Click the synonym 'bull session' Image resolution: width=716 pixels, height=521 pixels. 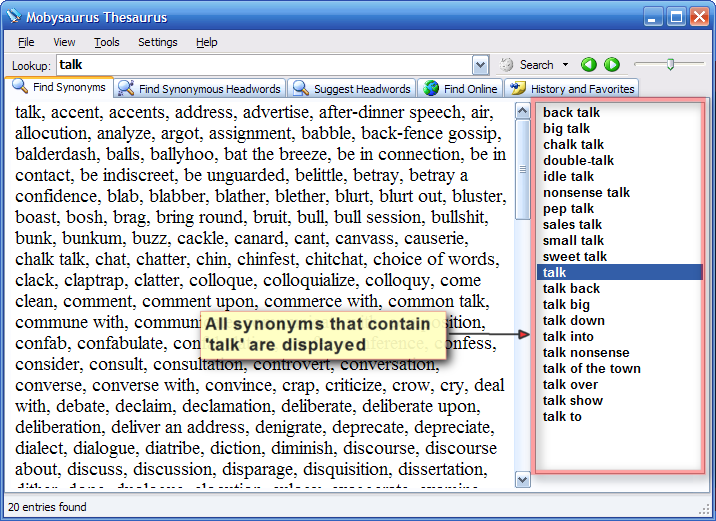(378, 217)
